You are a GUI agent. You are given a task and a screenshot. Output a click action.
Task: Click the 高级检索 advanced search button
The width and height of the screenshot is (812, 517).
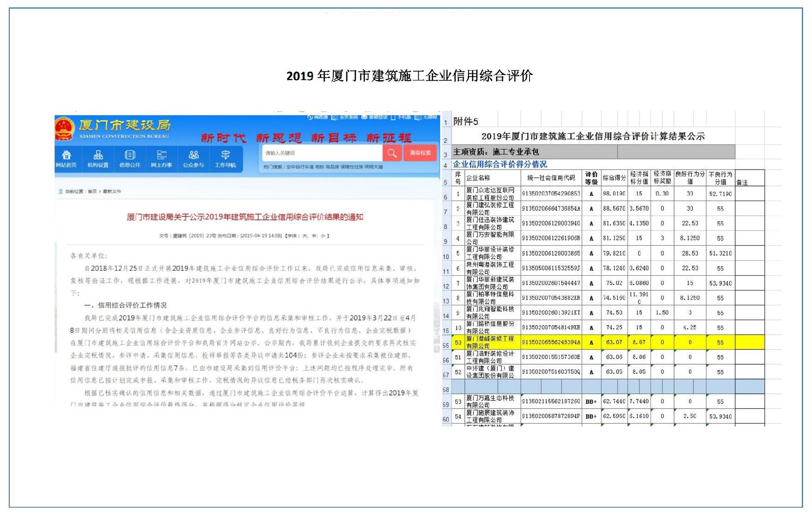pyautogui.click(x=420, y=153)
